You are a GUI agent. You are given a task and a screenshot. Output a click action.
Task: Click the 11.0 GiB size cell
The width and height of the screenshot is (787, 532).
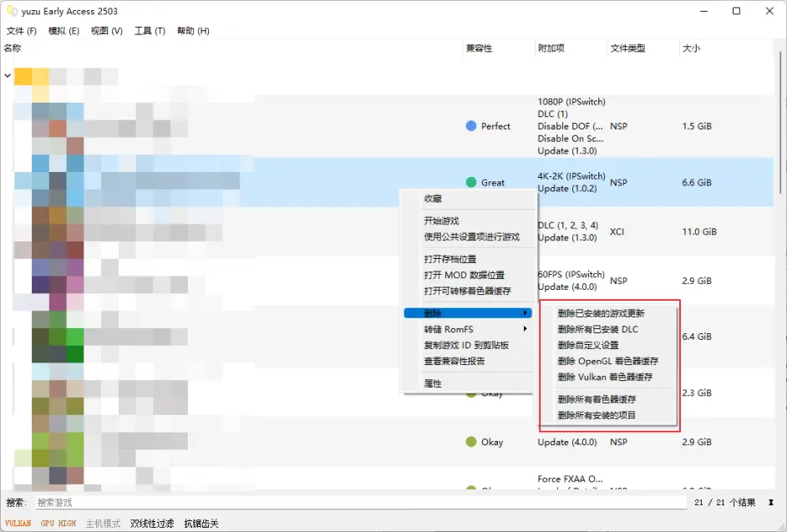[x=699, y=231]
